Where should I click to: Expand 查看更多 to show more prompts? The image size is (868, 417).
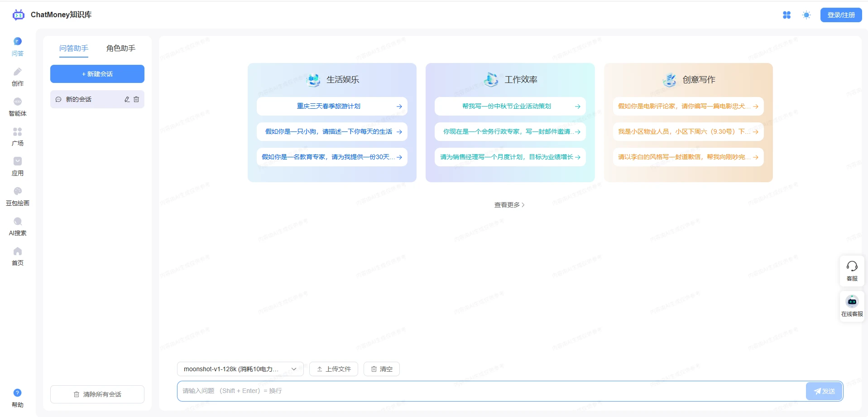509,205
